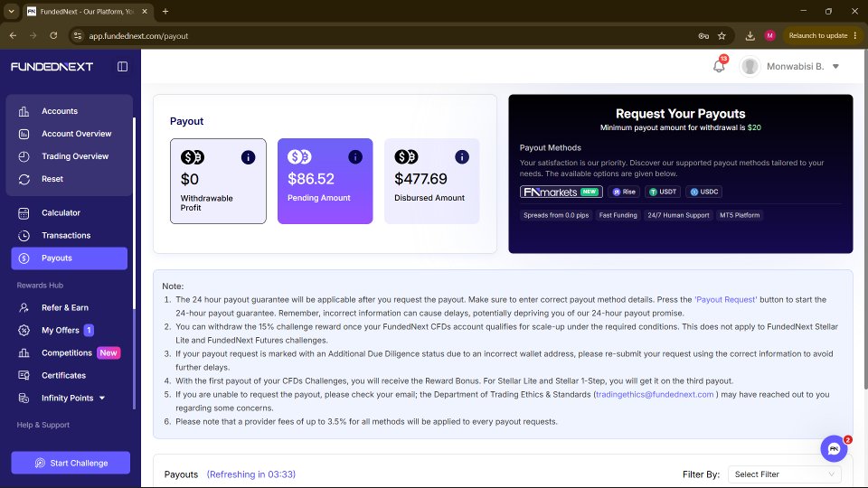Screen dimensions: 868x488
Task: Click the Spreads from 0.0 pips tag
Action: pyautogui.click(x=556, y=215)
